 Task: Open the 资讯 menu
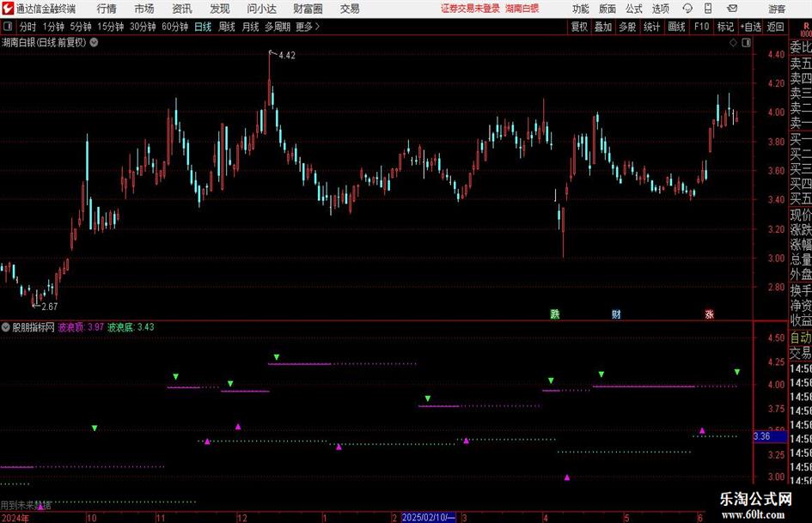182,9
